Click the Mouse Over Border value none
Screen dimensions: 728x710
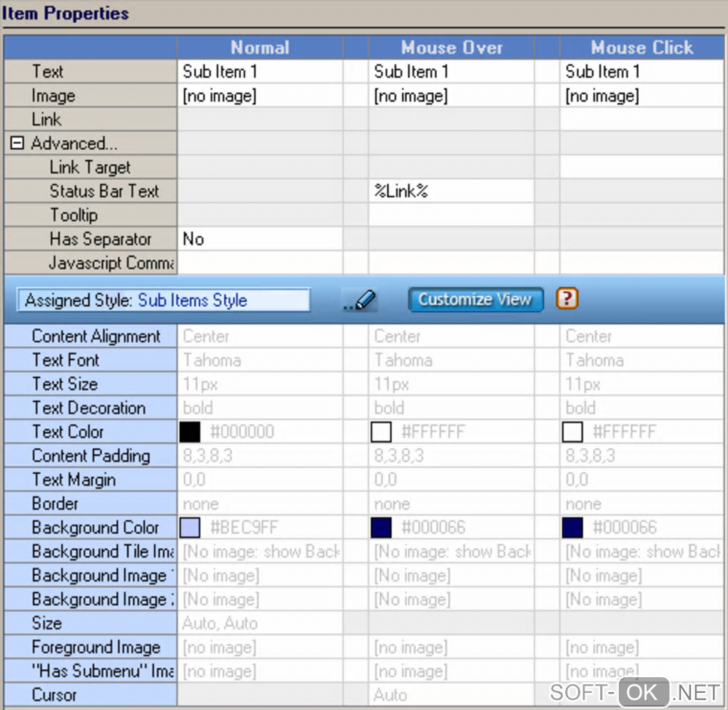pyautogui.click(x=451, y=504)
